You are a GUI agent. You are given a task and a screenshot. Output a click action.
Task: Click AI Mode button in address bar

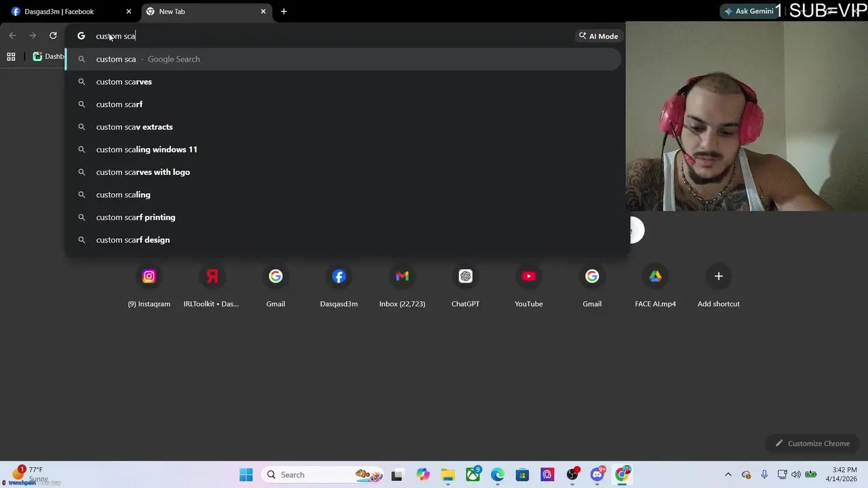598,36
